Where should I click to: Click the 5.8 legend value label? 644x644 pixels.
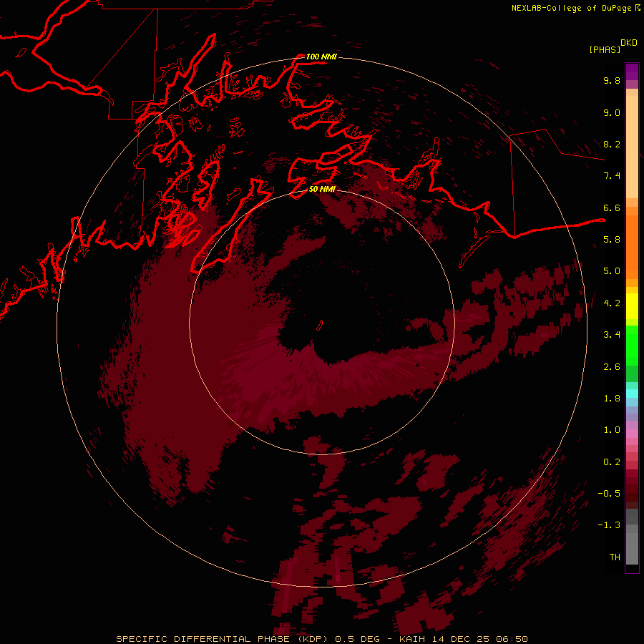(612, 239)
